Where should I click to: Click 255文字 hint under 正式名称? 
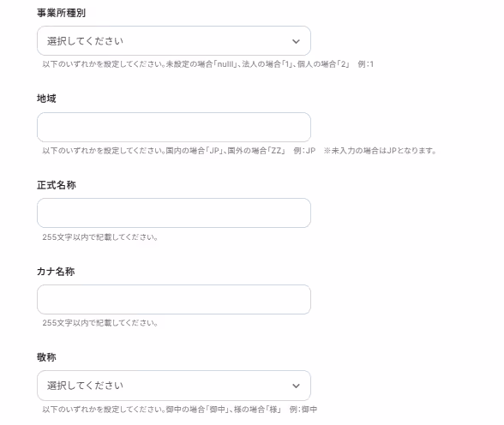(100, 237)
